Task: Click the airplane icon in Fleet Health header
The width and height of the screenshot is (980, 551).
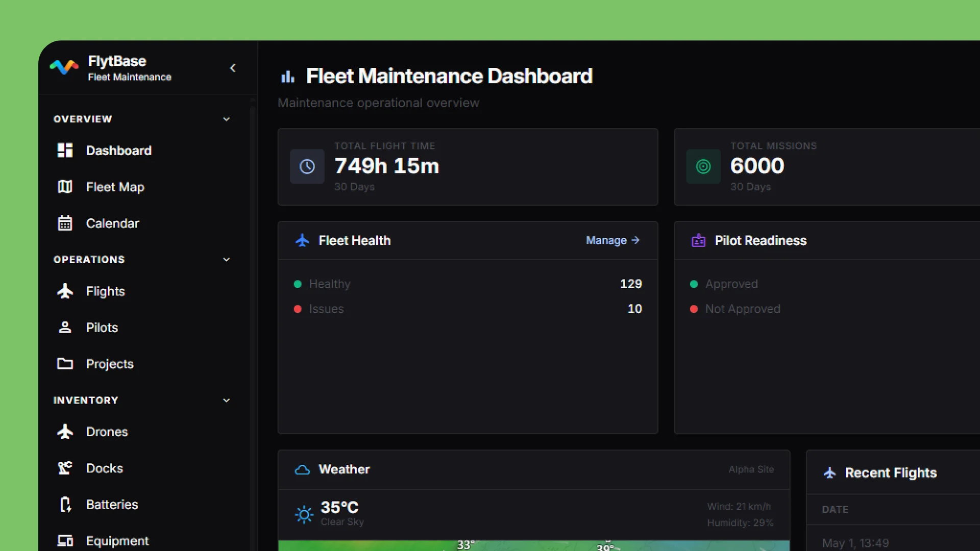Action: (x=302, y=240)
